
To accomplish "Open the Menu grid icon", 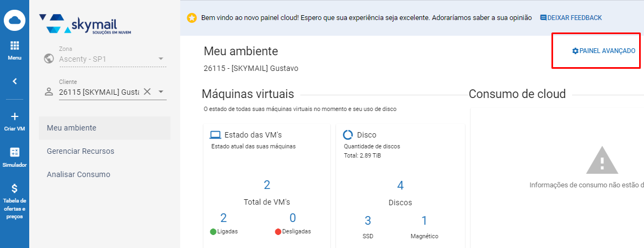I will pyautogui.click(x=15, y=45).
